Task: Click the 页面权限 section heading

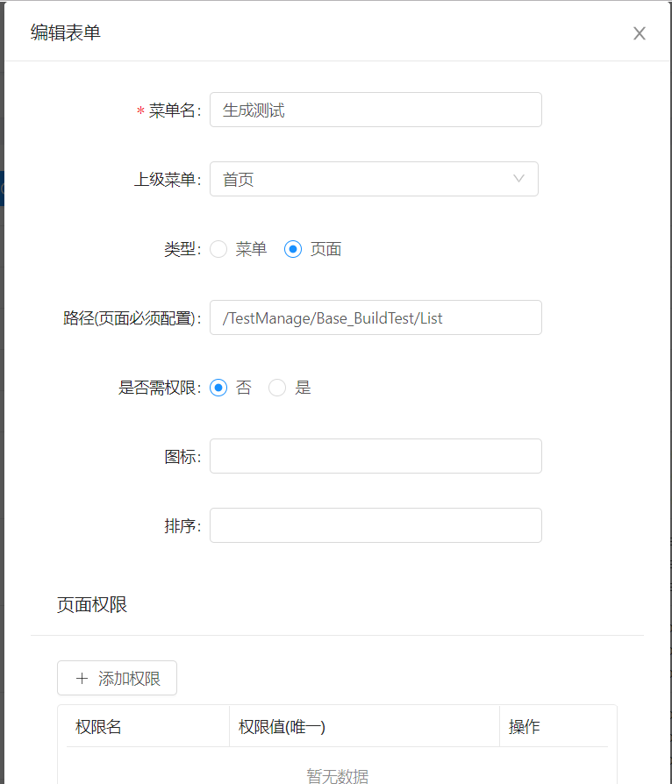Action: click(x=92, y=605)
